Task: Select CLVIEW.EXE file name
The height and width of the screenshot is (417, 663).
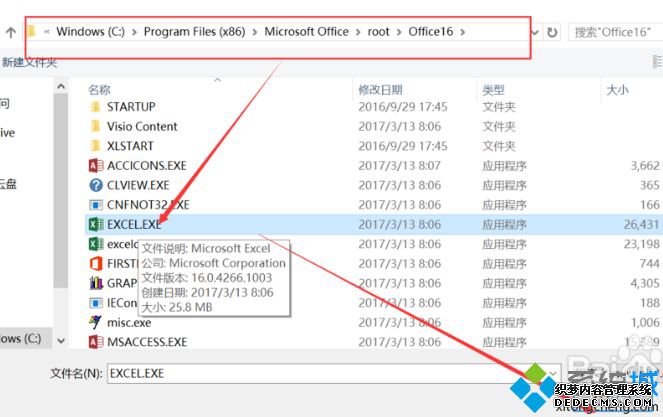Action: (x=138, y=185)
